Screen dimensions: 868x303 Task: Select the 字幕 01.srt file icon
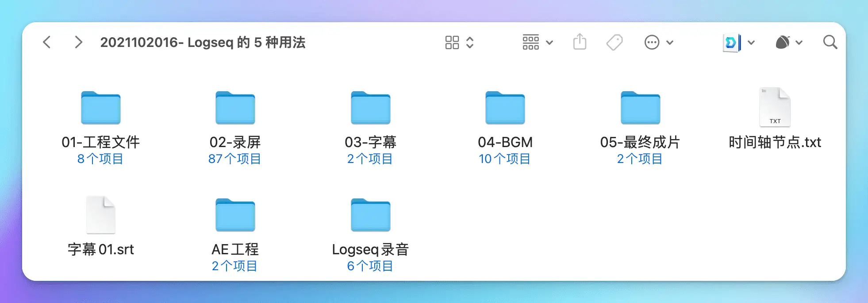(101, 215)
